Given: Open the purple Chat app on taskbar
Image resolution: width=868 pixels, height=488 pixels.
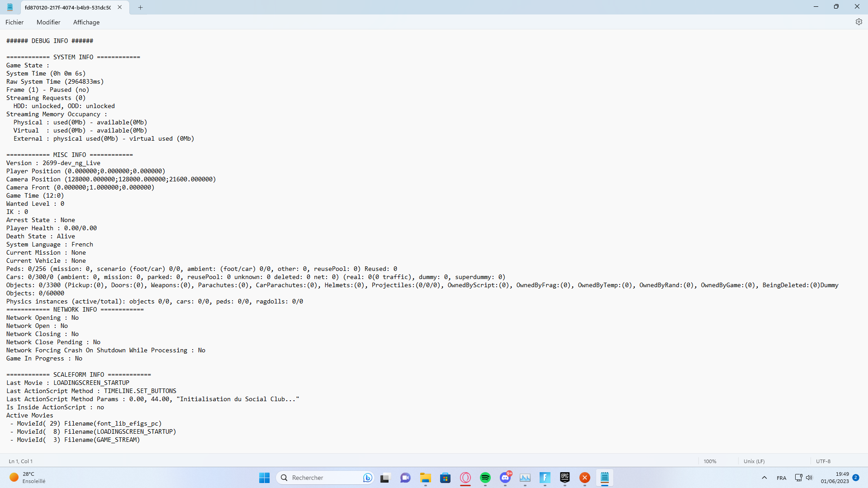Looking at the screenshot, I should pyautogui.click(x=405, y=478).
